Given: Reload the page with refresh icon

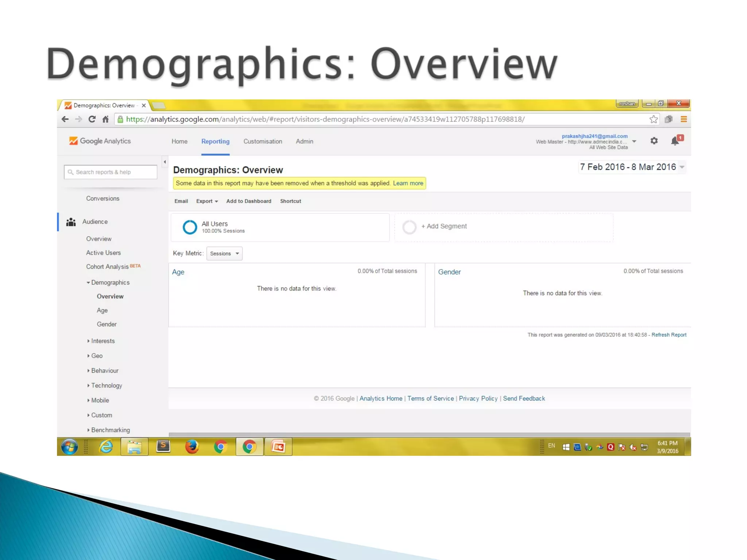Looking at the screenshot, I should pyautogui.click(x=92, y=119).
